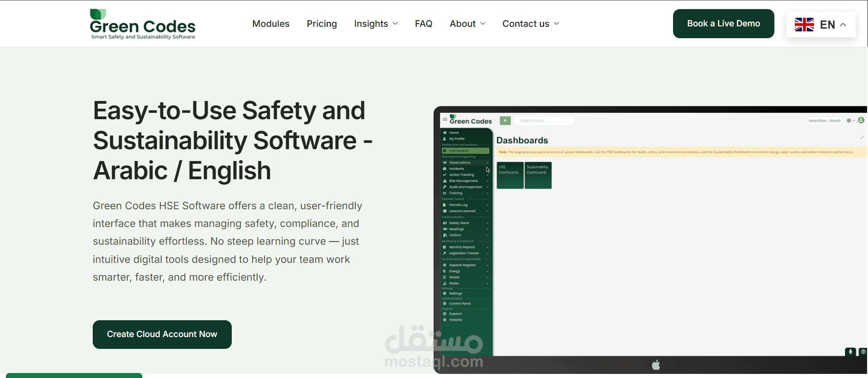The width and height of the screenshot is (868, 378).
Task: Click the UK flag icon in the header
Action: (804, 25)
